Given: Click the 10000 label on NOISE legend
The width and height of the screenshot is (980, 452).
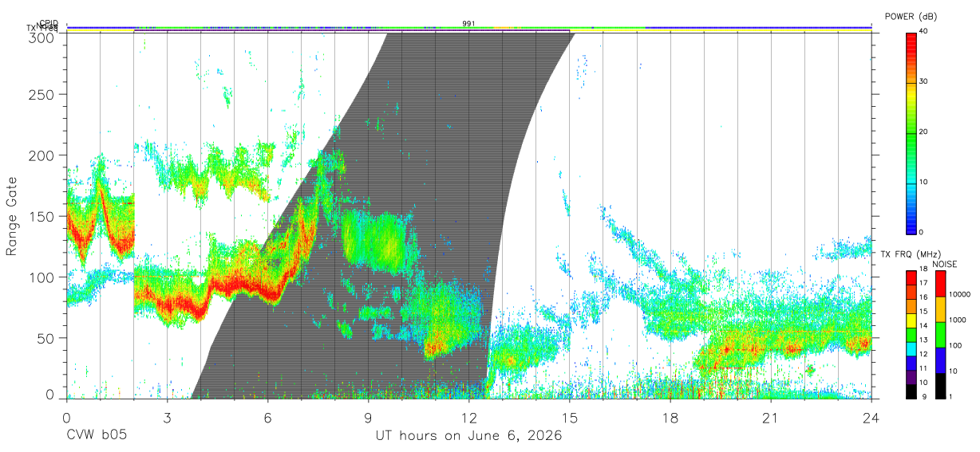Looking at the screenshot, I should [x=960, y=294].
